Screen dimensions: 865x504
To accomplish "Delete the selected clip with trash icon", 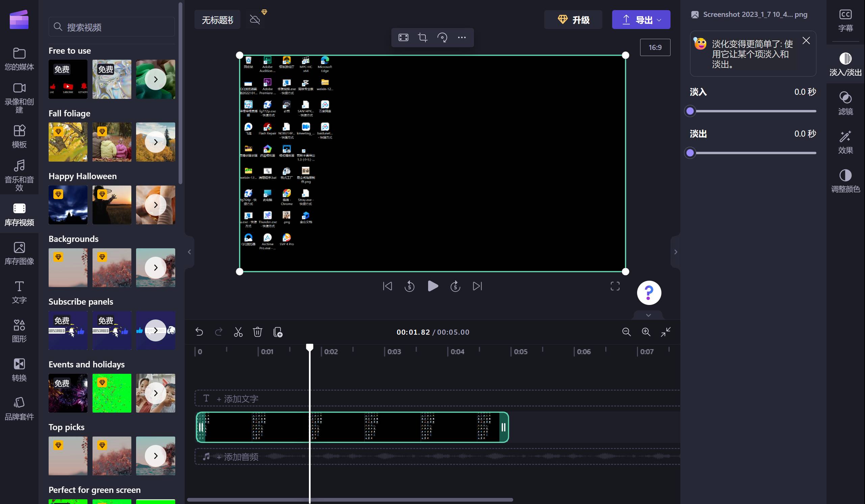I will (257, 332).
